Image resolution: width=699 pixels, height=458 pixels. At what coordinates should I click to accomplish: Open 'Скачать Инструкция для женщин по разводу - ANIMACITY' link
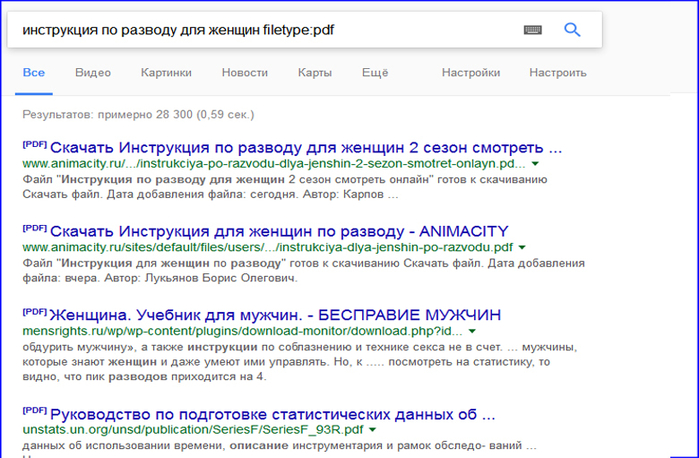(277, 229)
